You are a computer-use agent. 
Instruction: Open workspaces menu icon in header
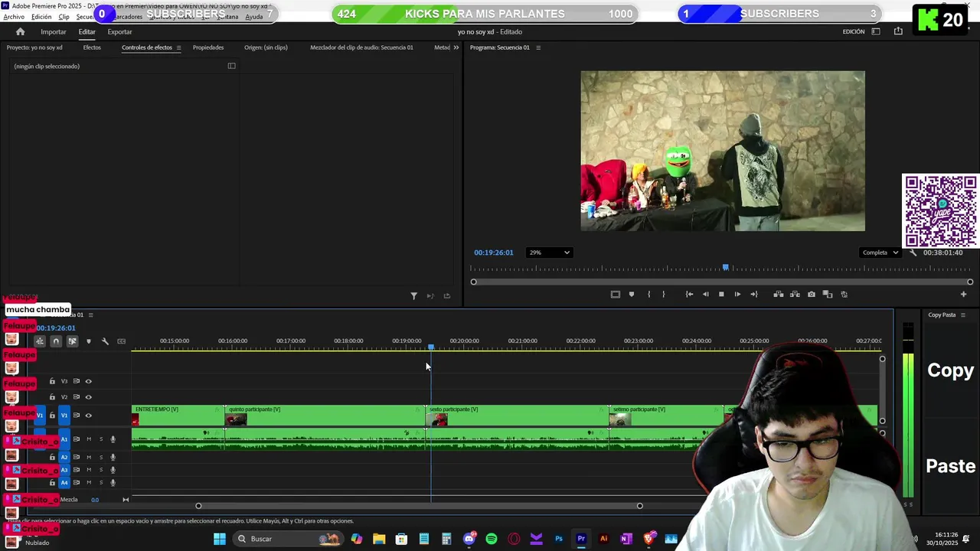pos(876,31)
